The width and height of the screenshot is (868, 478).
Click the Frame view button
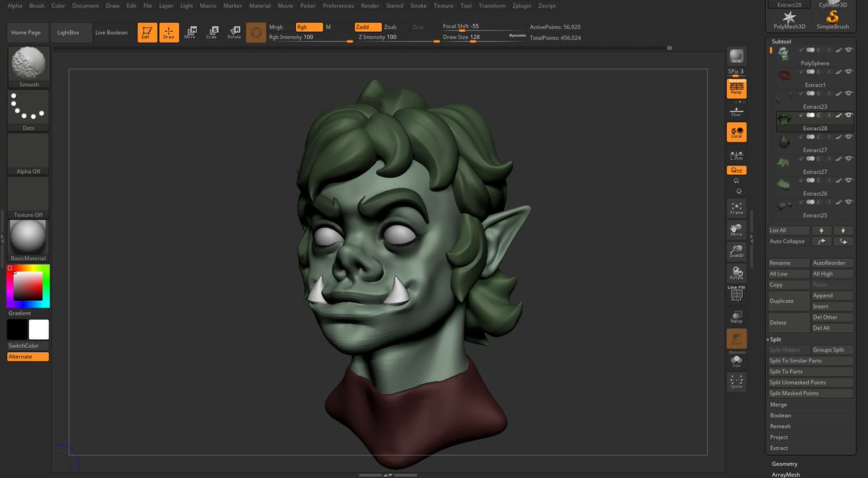pyautogui.click(x=736, y=208)
